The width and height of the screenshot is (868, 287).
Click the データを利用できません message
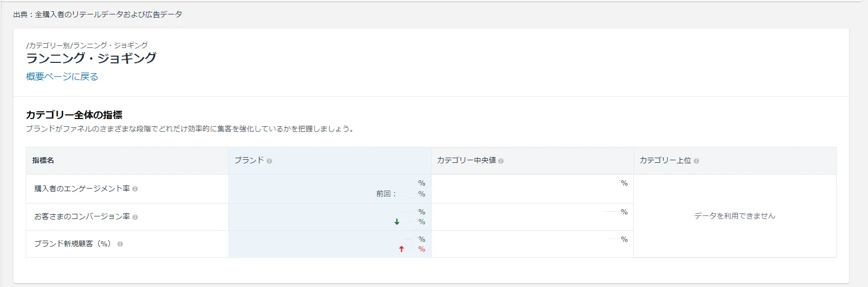click(735, 216)
